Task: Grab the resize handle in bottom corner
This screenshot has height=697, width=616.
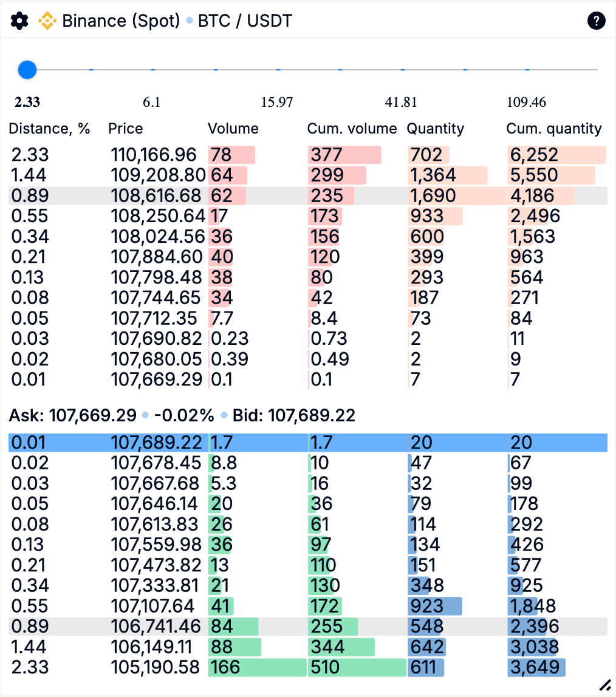Action: point(604,685)
